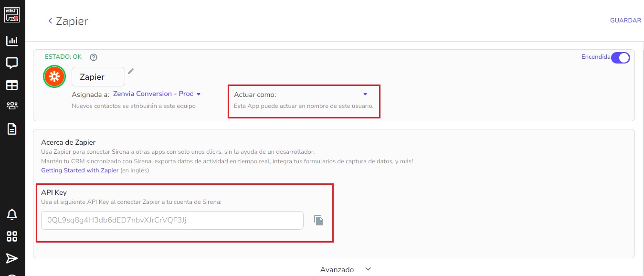Screen dimensions: 644x276
Task: Open notifications via the bell icon
Action: pos(12,214)
